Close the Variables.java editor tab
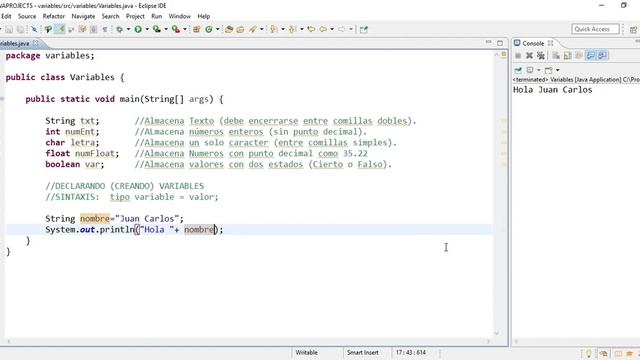This screenshot has height=360, width=640. pyautogui.click(x=36, y=43)
